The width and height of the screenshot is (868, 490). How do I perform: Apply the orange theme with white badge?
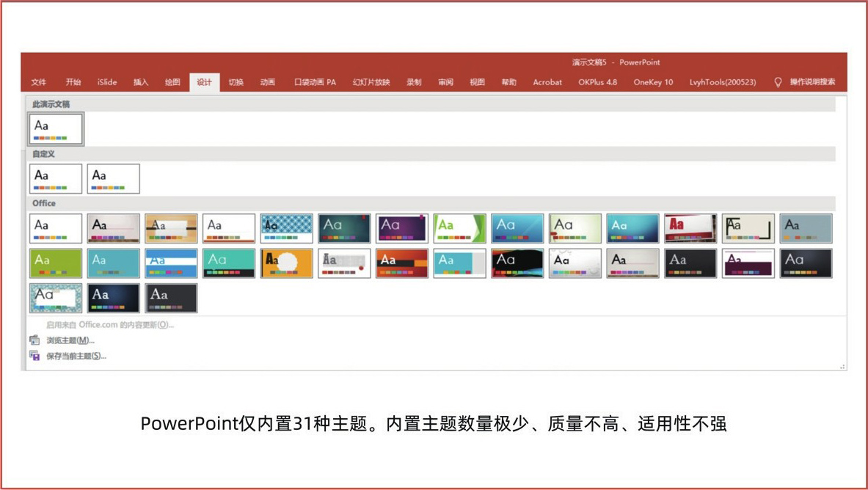click(x=286, y=263)
